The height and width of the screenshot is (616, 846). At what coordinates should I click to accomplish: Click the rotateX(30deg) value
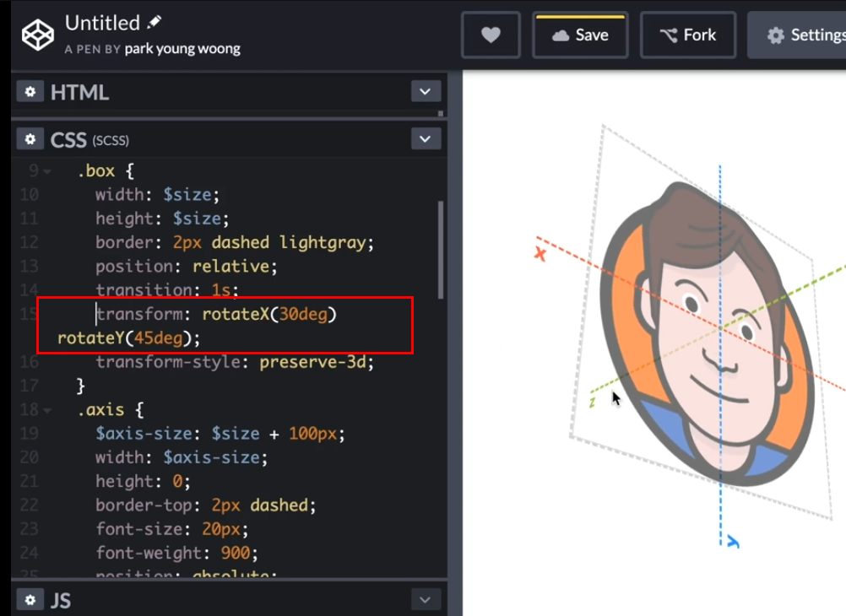[269, 314]
